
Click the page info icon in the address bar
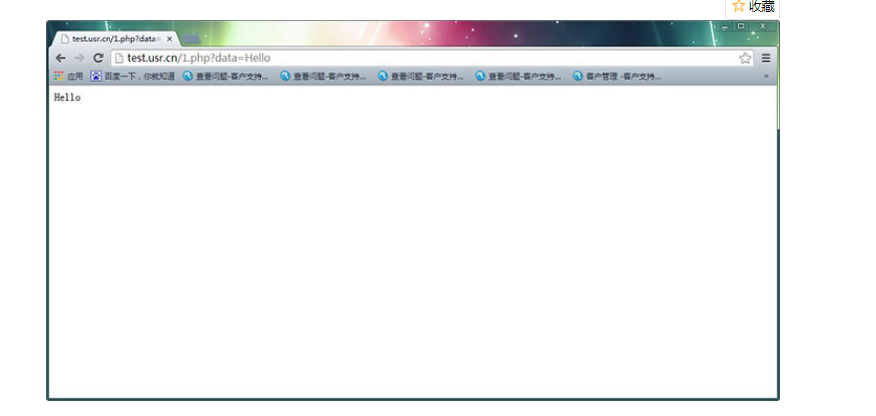click(x=119, y=58)
